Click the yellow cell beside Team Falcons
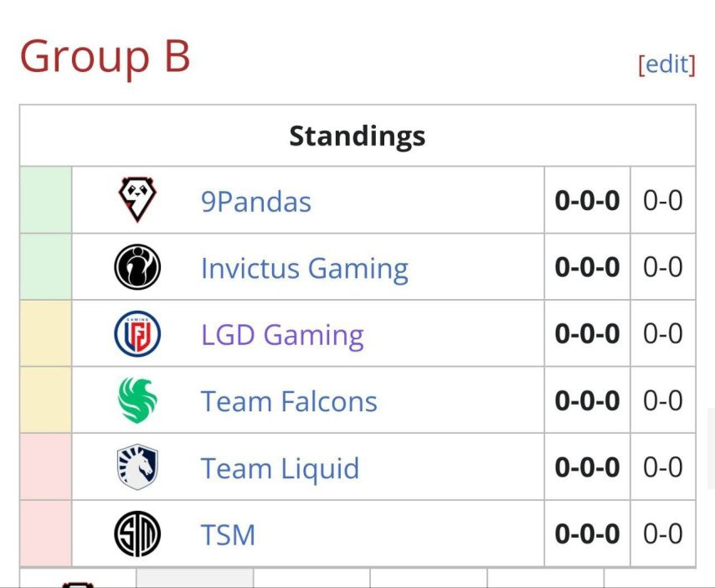 (45, 400)
